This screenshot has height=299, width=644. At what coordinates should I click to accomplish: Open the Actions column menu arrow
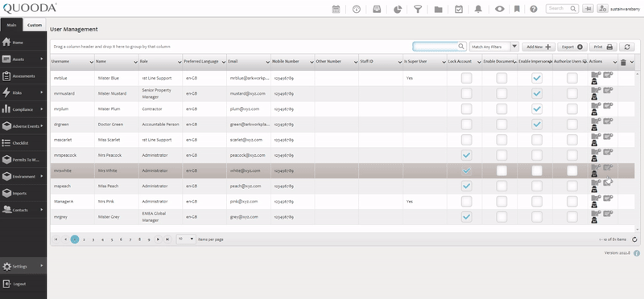[x=615, y=62]
